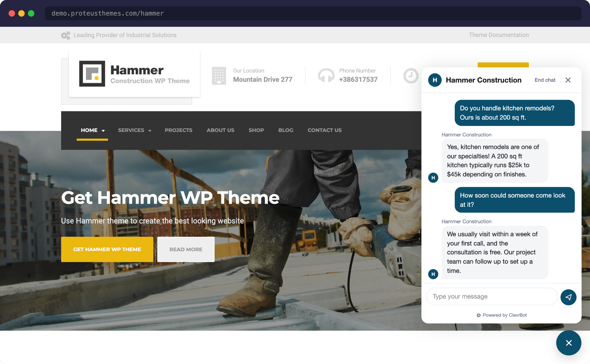The width and height of the screenshot is (590, 364).
Task: Click avatar beside kitchen remodel pricing reply
Action: pos(433,178)
